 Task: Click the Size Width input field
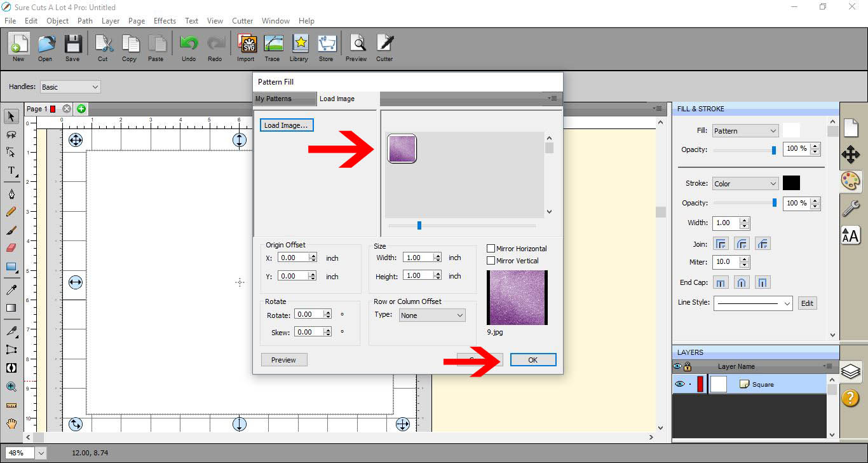coord(419,258)
